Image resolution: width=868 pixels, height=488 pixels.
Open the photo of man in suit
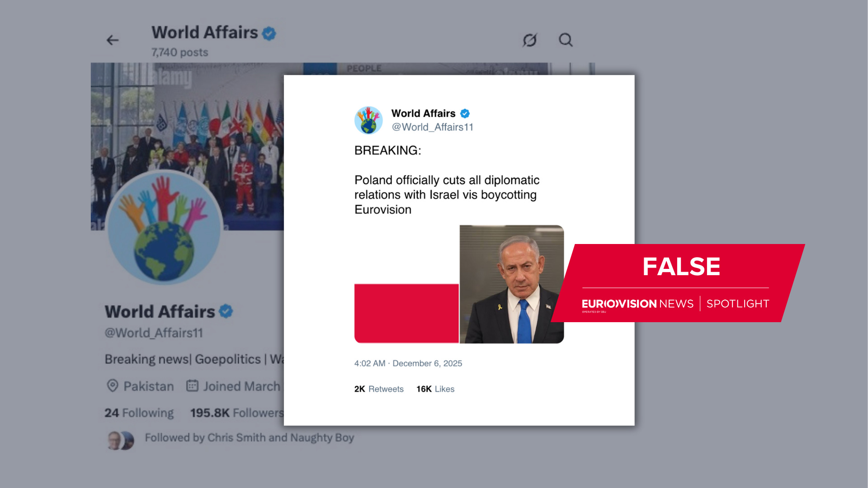point(512,284)
